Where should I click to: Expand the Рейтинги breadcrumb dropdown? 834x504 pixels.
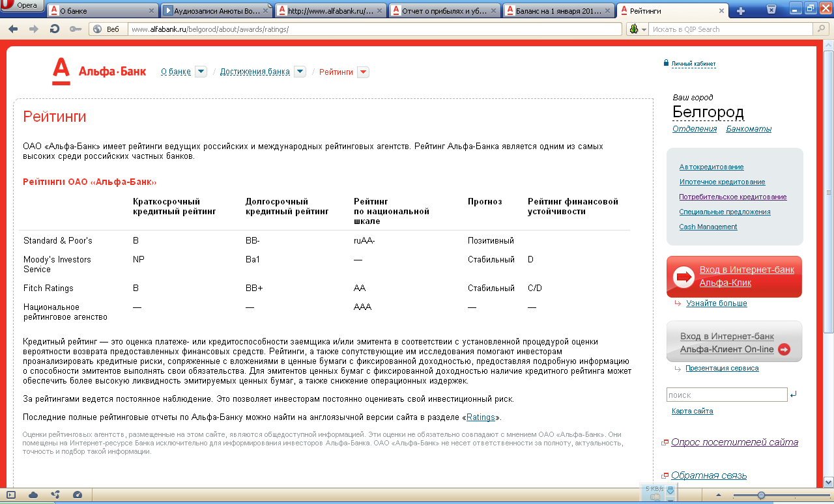(x=363, y=72)
